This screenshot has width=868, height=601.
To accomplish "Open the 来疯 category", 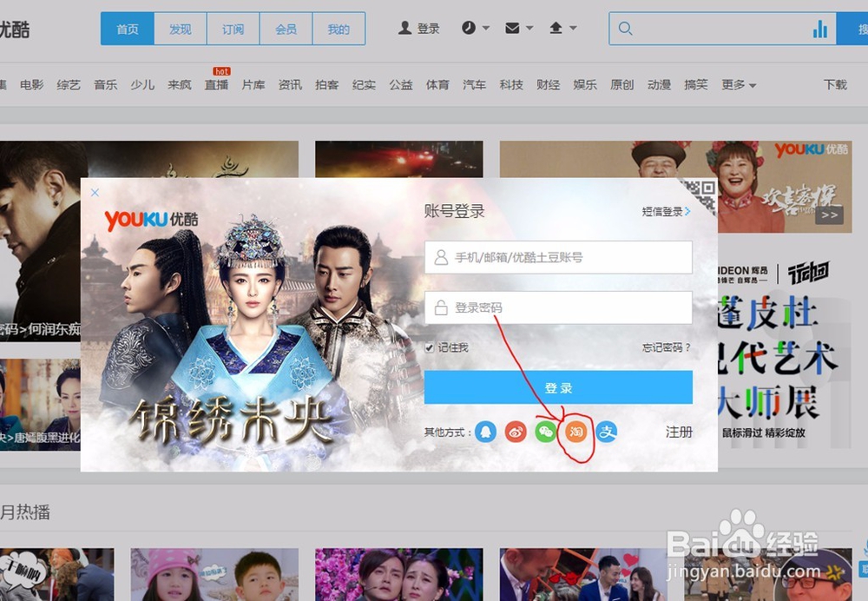I will coord(180,85).
